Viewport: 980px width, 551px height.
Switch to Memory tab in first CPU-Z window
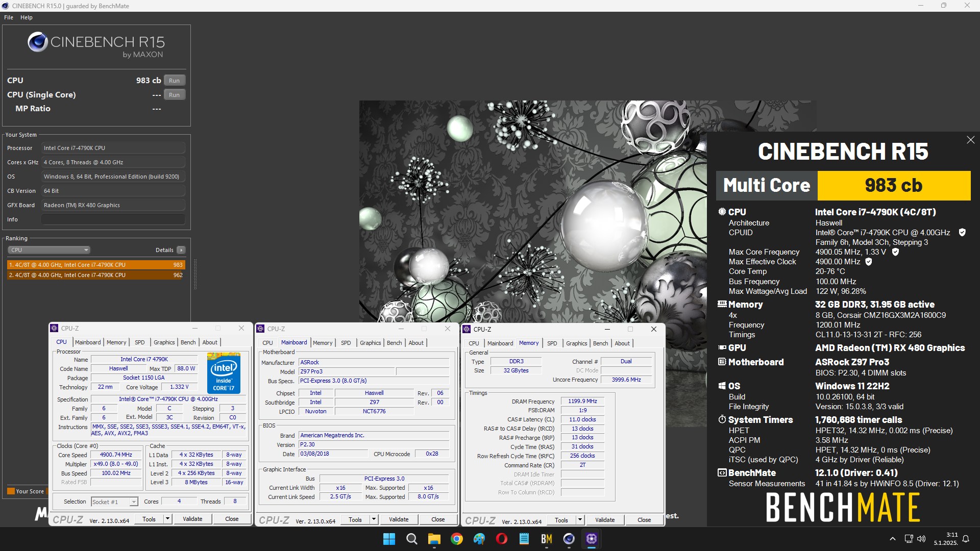[x=116, y=342]
